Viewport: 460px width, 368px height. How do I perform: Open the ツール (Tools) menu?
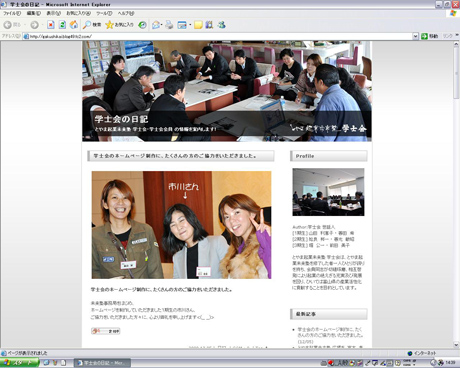click(x=104, y=13)
